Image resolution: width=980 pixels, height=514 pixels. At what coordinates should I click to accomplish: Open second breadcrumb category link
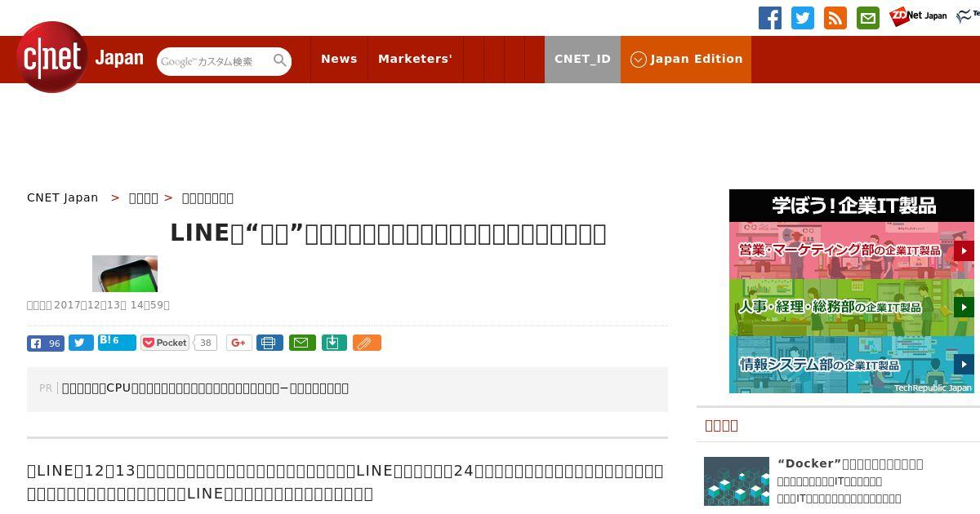(x=144, y=197)
